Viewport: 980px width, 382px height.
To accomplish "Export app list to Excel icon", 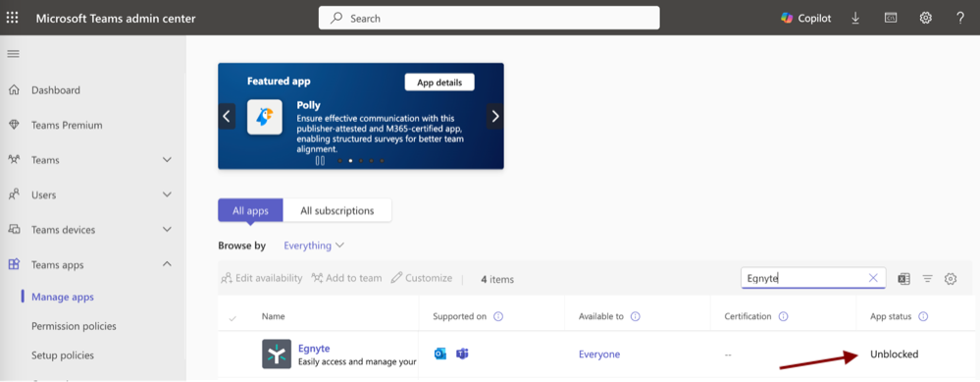I will [903, 279].
